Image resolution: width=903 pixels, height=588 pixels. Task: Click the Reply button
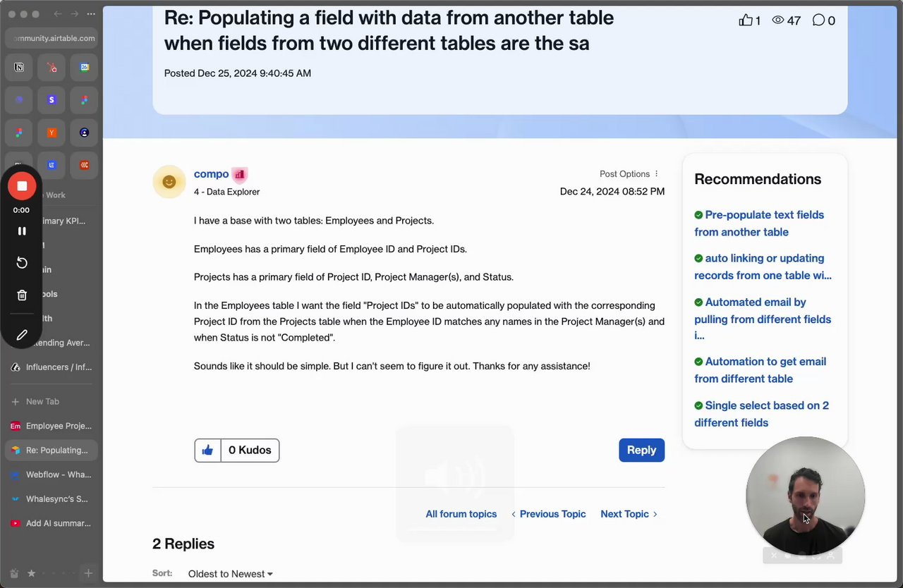click(641, 451)
